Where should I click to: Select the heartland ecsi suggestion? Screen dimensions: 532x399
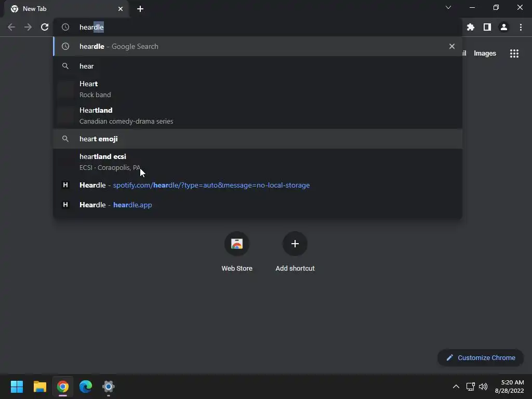[258, 162]
